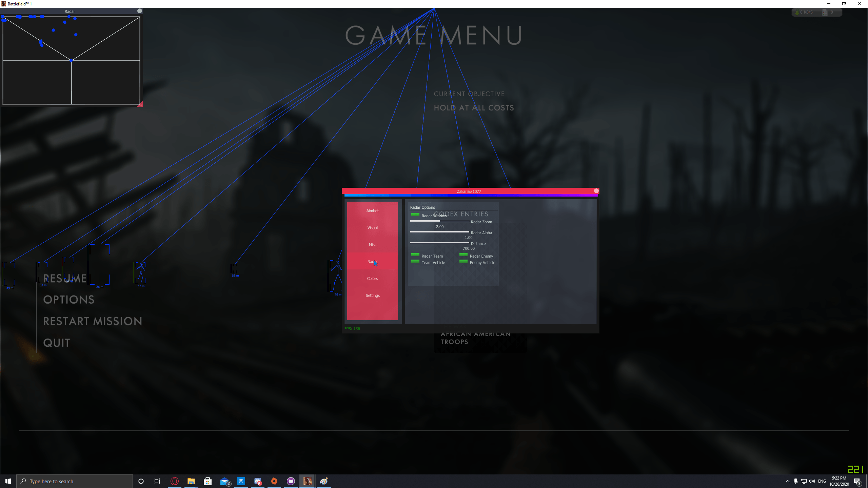The image size is (868, 488).
Task: Open the Misc tab
Action: click(372, 245)
